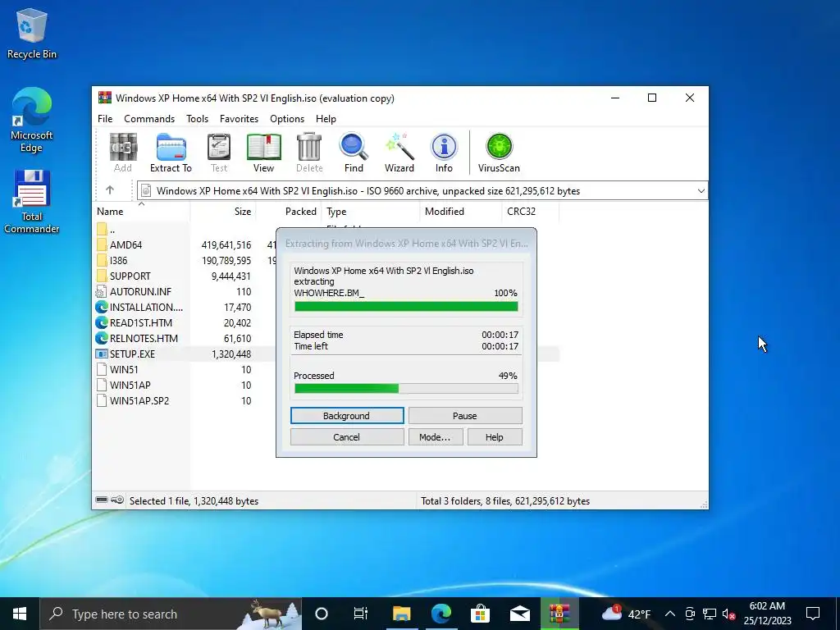This screenshot has height=630, width=840.
Task: Click the Test archive icon
Action: point(218,153)
